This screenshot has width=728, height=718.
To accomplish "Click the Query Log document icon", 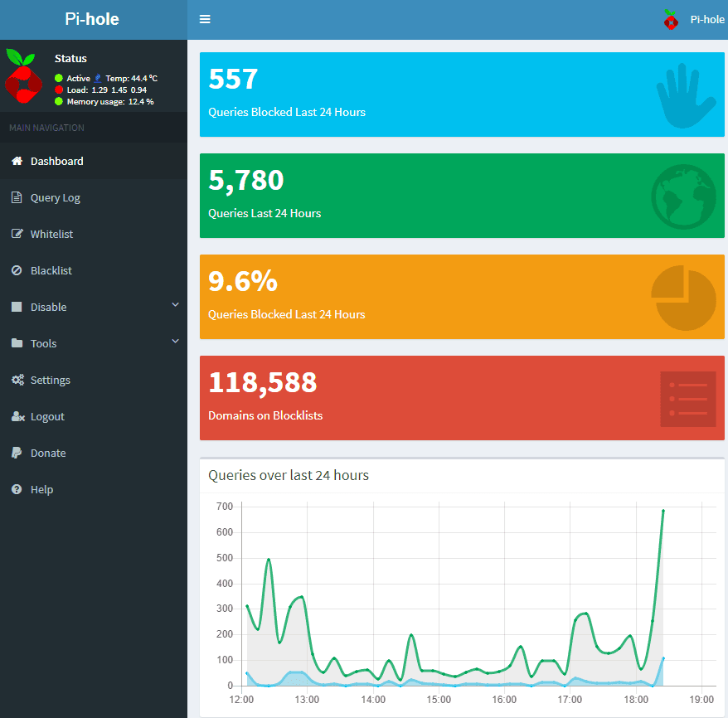I will click(x=17, y=197).
